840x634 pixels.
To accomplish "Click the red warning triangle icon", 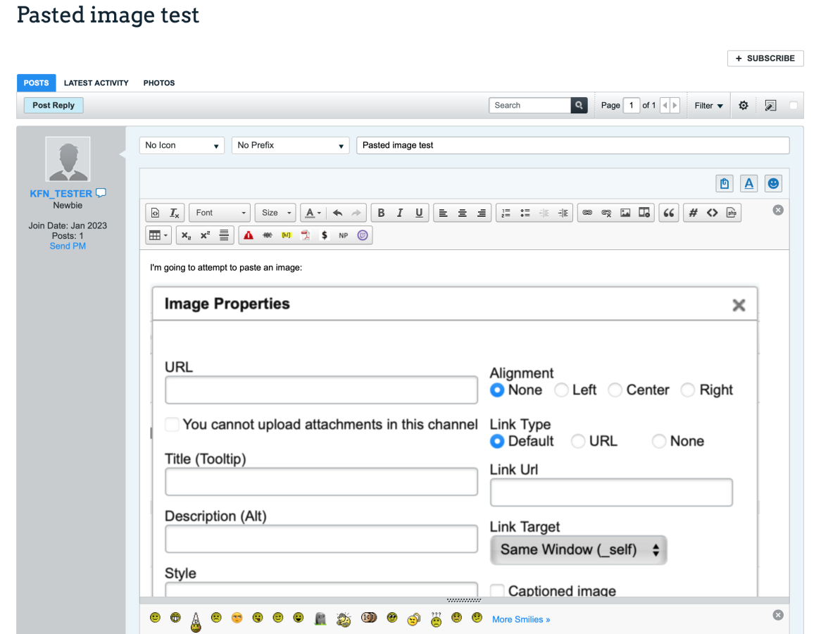I will [x=249, y=235].
